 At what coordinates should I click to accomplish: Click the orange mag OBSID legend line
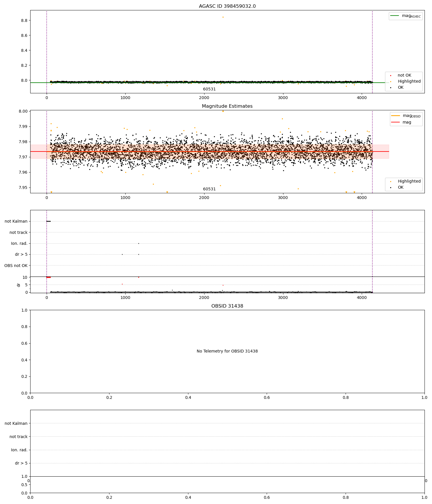click(396, 115)
